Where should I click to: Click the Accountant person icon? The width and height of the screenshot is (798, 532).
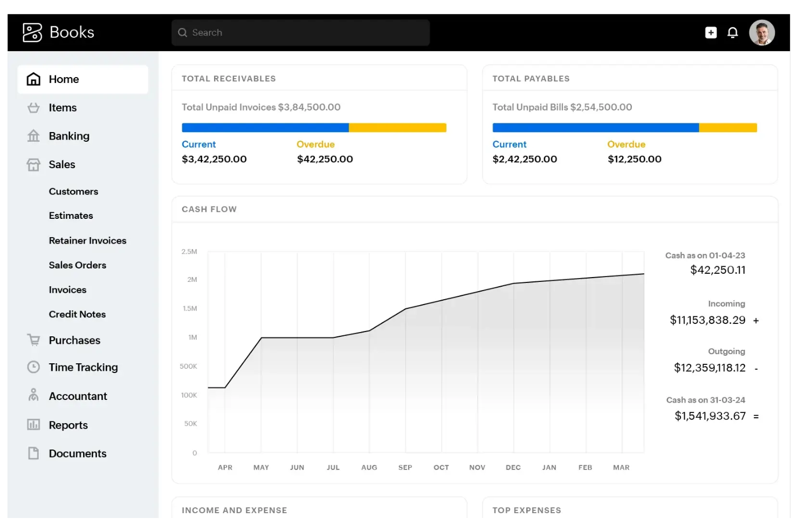[33, 395]
